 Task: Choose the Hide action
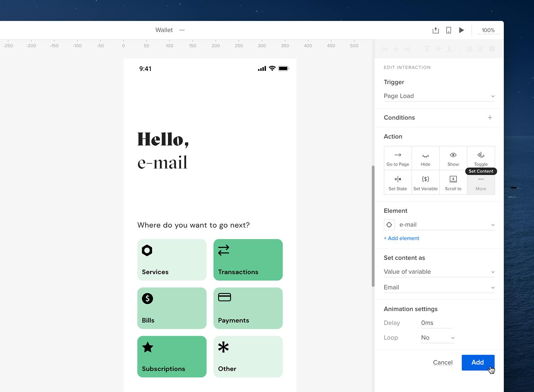tap(425, 158)
